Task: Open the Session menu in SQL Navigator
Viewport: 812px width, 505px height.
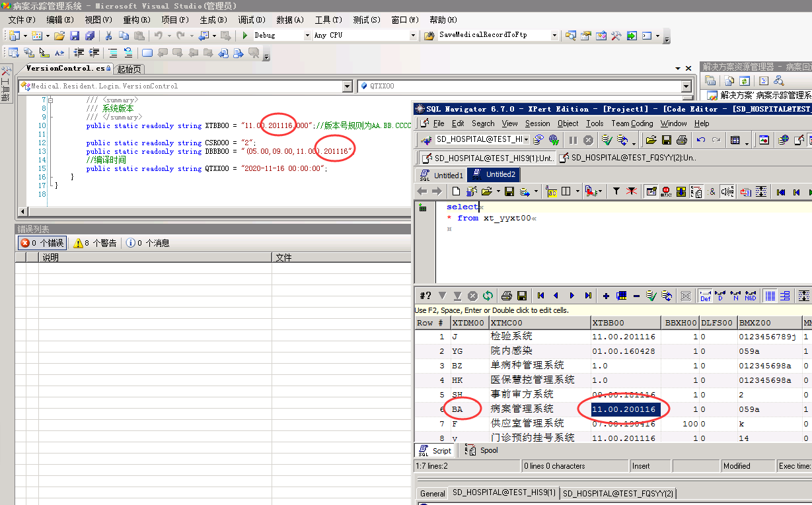Action: (x=537, y=123)
